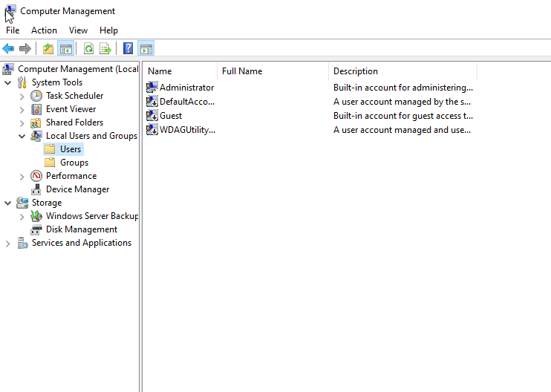Click the Local Users and Groups icon
Screen dimensions: 551x392
click(36, 136)
